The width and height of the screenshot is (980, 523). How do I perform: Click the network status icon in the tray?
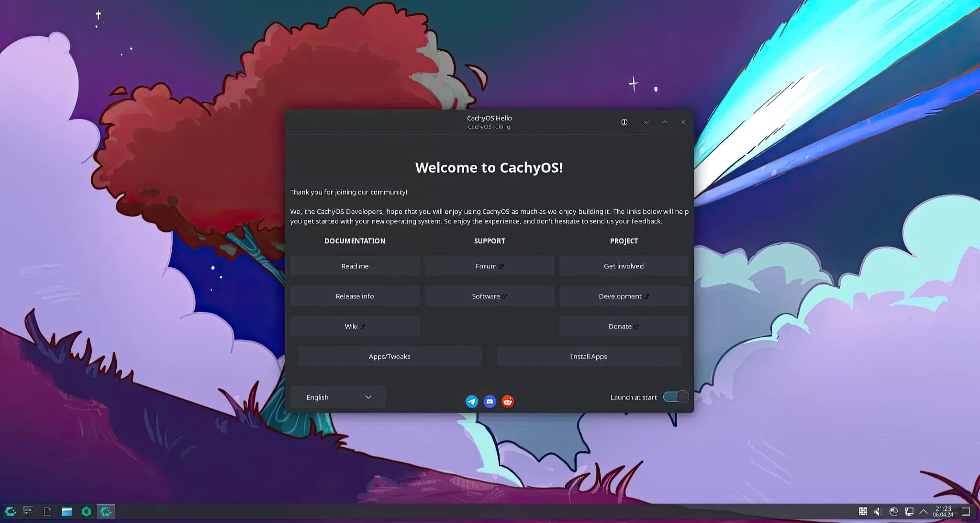pos(893,511)
